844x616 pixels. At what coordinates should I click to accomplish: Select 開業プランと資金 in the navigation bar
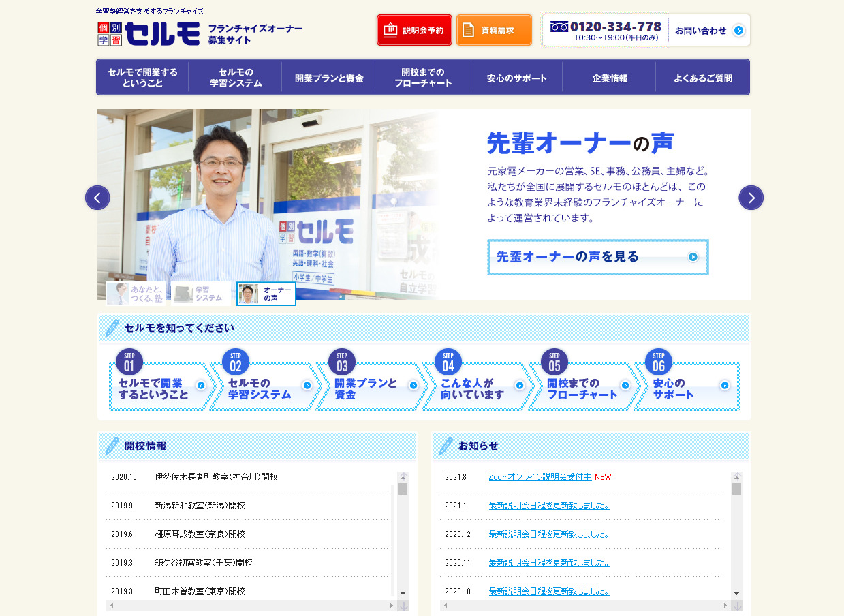pyautogui.click(x=329, y=77)
